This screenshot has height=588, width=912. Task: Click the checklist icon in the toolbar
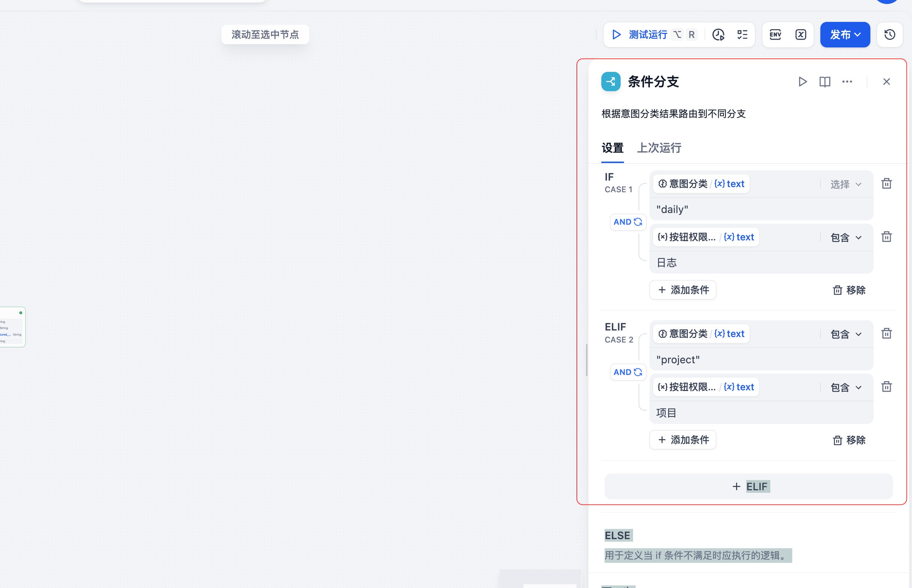coord(742,34)
